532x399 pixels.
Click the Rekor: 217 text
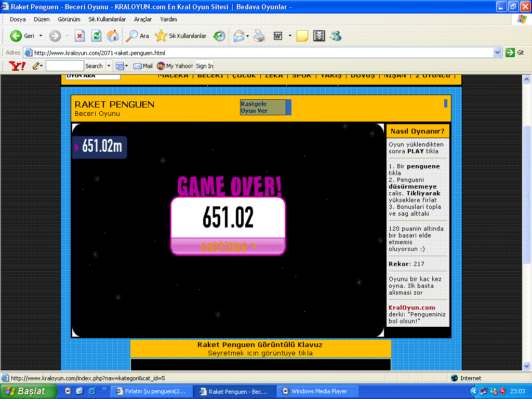tap(406, 263)
